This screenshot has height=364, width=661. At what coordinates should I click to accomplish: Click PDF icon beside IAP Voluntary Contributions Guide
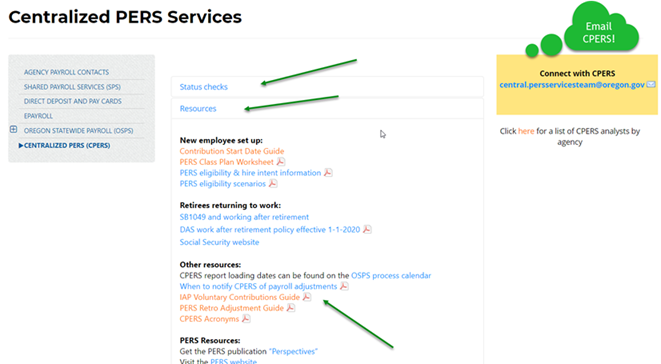(x=306, y=297)
